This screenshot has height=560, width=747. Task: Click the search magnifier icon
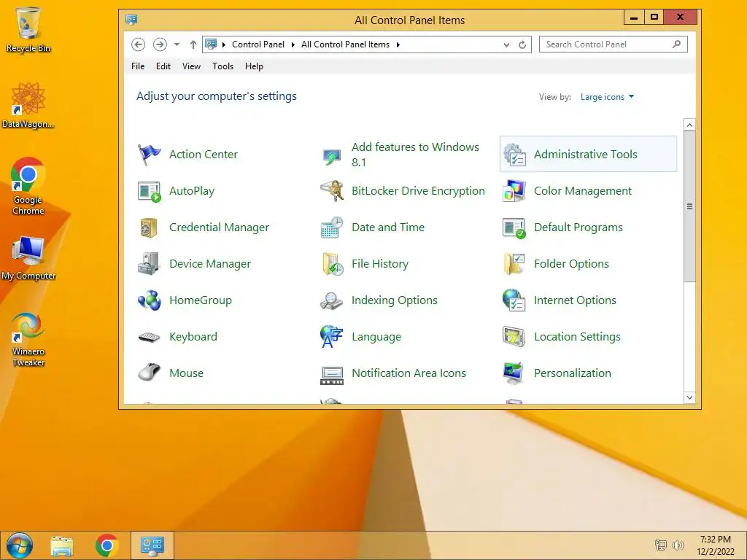tap(676, 44)
